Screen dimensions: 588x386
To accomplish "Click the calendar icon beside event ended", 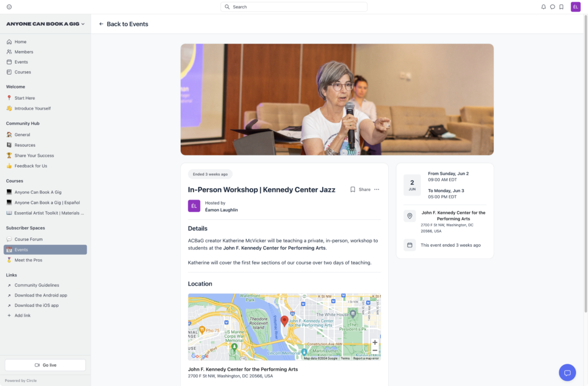I will [409, 245].
